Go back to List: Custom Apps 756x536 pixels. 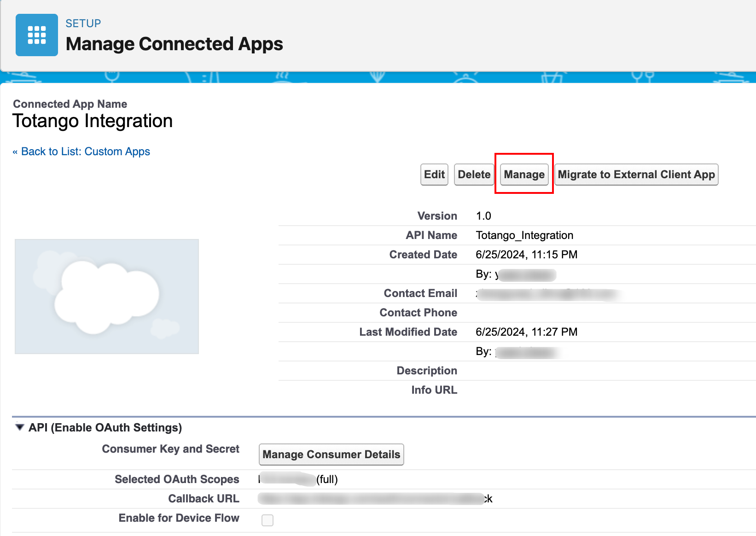click(85, 151)
